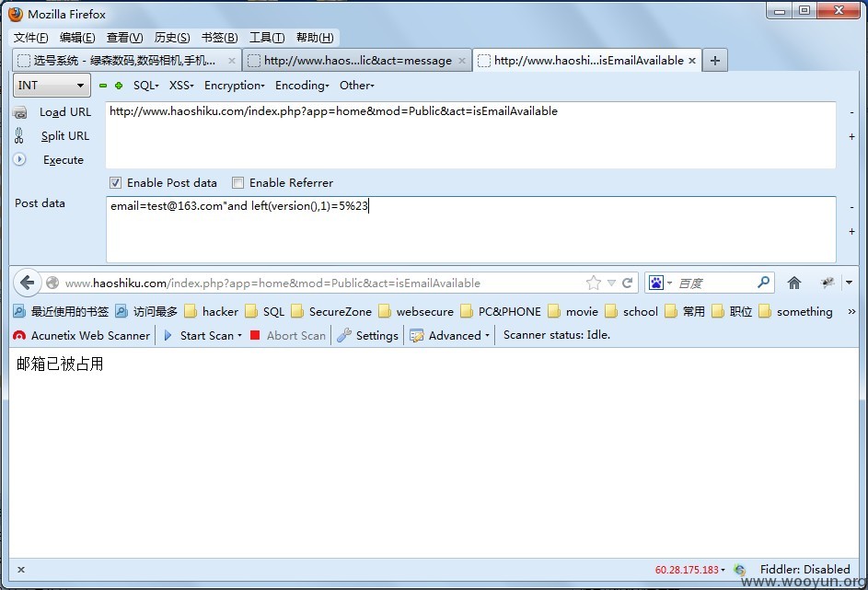The height and width of the screenshot is (590, 868).
Task: Switch to the act=message tab
Action: point(358,61)
